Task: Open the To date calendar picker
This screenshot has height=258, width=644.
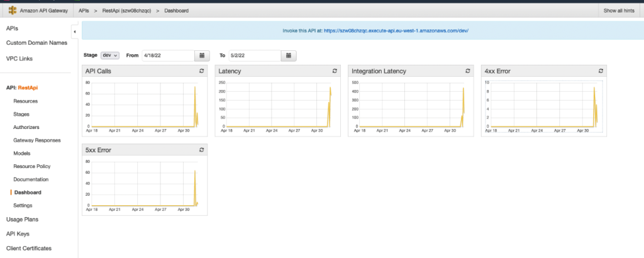Action: pos(289,55)
